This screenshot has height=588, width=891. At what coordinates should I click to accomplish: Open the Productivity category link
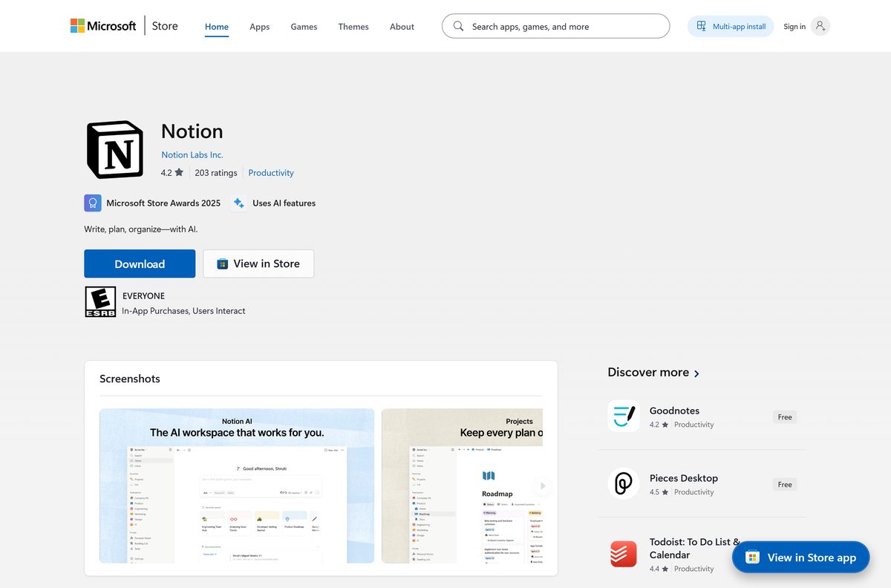[x=271, y=173]
